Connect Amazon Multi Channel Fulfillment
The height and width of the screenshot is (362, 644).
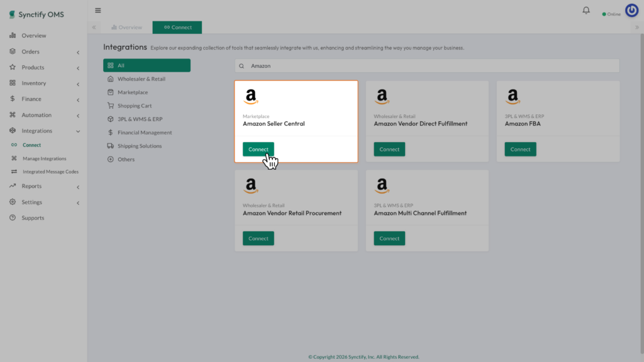(x=389, y=238)
